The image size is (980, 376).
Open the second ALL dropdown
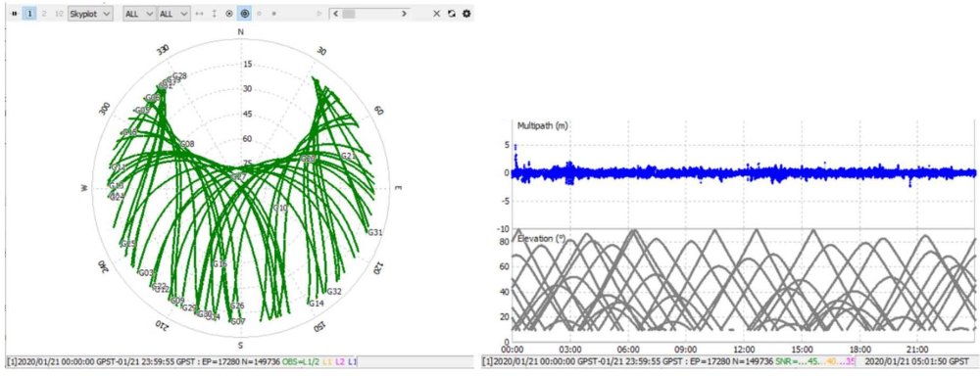[173, 13]
